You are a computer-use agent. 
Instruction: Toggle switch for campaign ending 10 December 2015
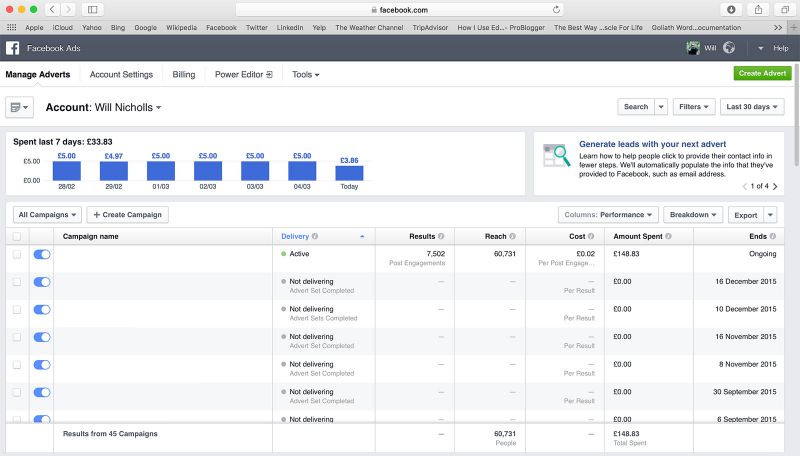[42, 309]
